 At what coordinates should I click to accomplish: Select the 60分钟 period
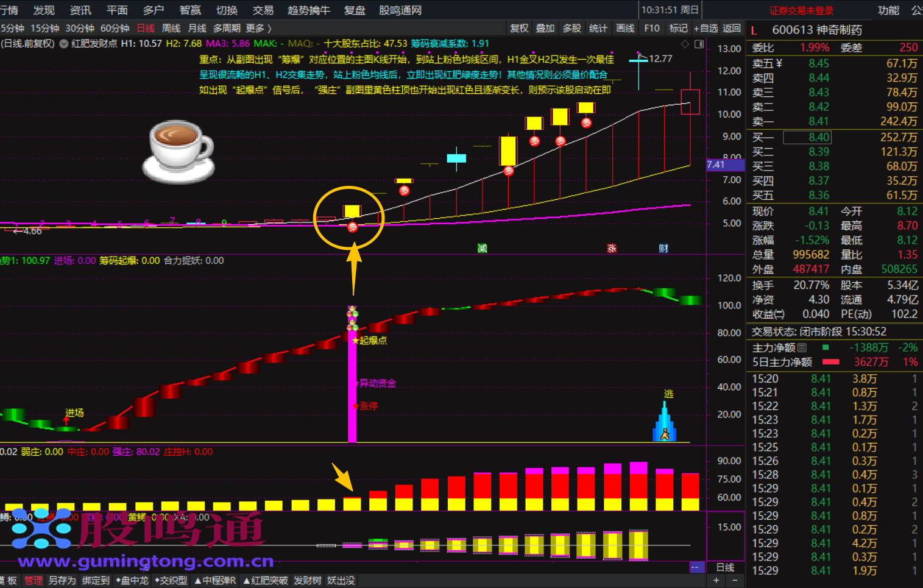[115, 28]
